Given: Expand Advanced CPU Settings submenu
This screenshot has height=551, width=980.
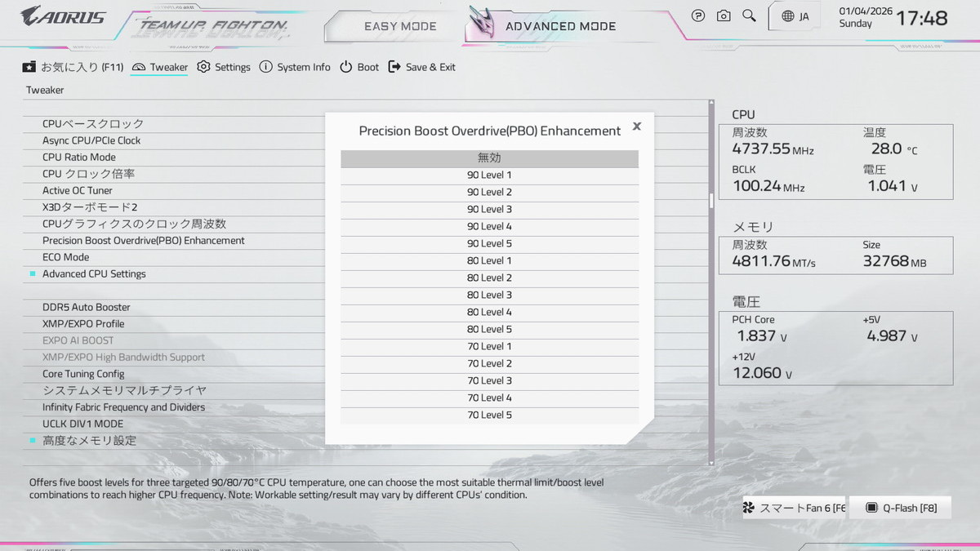Looking at the screenshot, I should [94, 274].
